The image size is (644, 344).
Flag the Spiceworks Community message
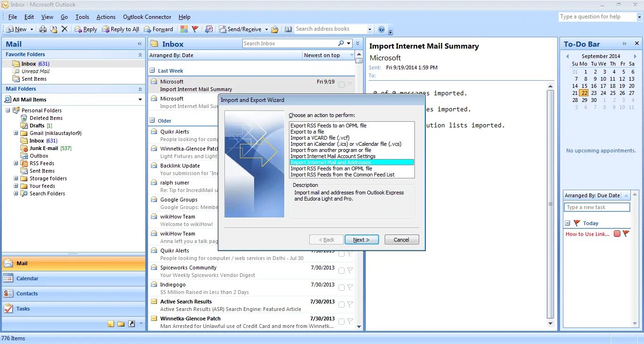[350, 271]
